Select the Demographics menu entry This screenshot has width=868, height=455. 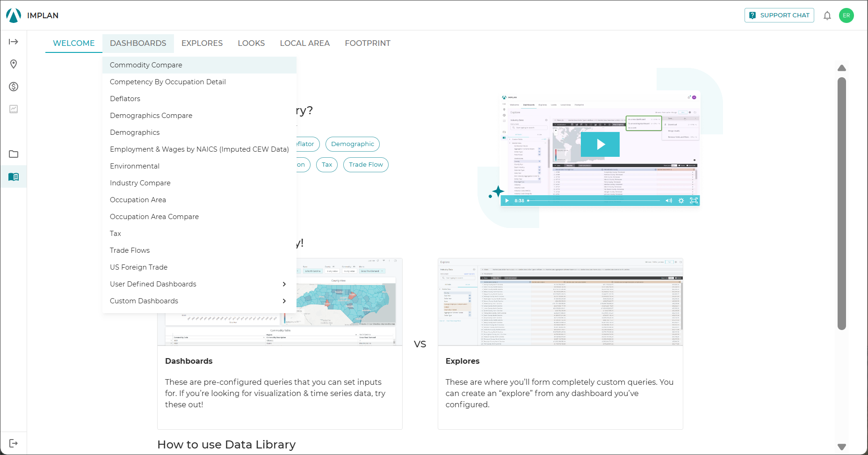point(199,132)
